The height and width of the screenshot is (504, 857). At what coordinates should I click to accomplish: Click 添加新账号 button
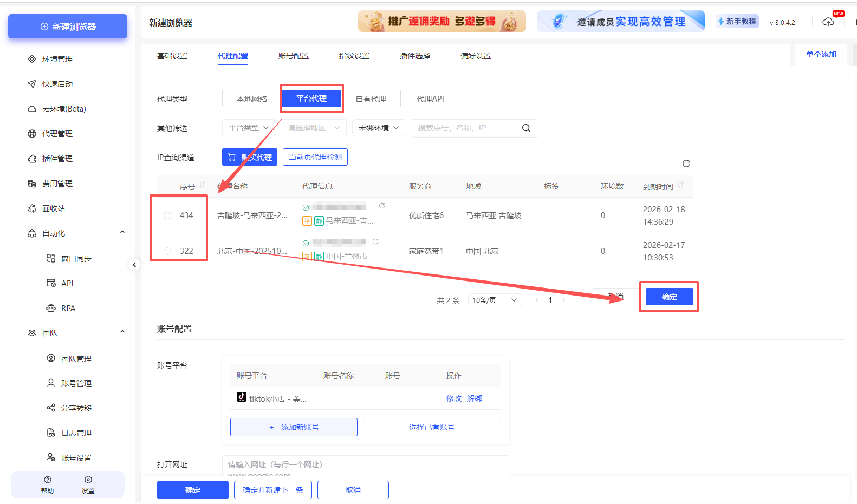pos(294,427)
